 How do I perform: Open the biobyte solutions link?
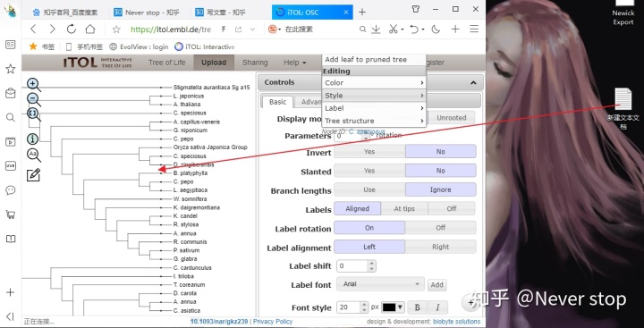(x=456, y=322)
